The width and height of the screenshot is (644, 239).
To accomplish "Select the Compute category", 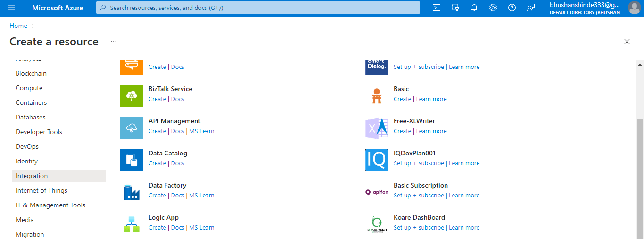I will (29, 88).
